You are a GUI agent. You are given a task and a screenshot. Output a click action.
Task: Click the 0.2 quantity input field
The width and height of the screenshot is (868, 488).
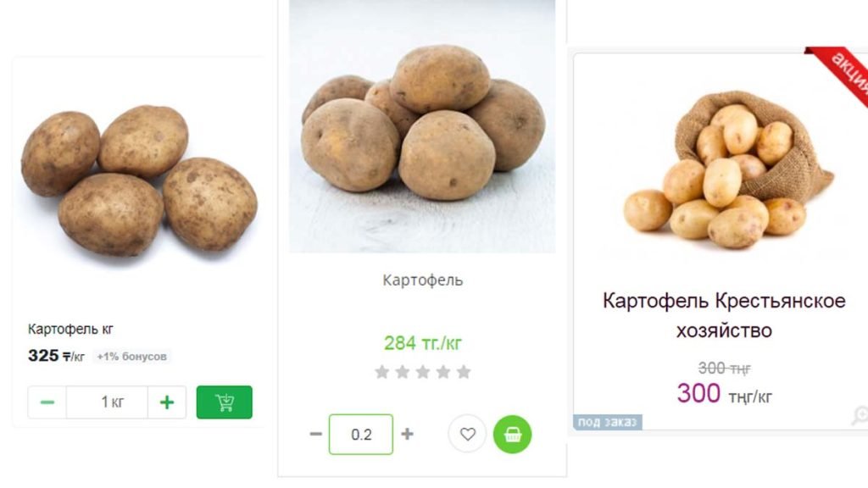click(x=361, y=435)
